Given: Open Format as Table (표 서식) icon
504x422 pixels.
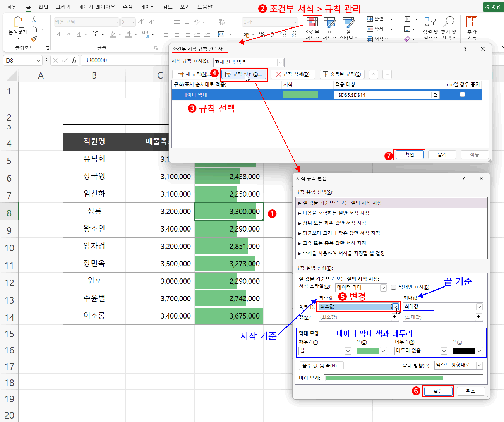Looking at the screenshot, I should pyautogui.click(x=329, y=22).
